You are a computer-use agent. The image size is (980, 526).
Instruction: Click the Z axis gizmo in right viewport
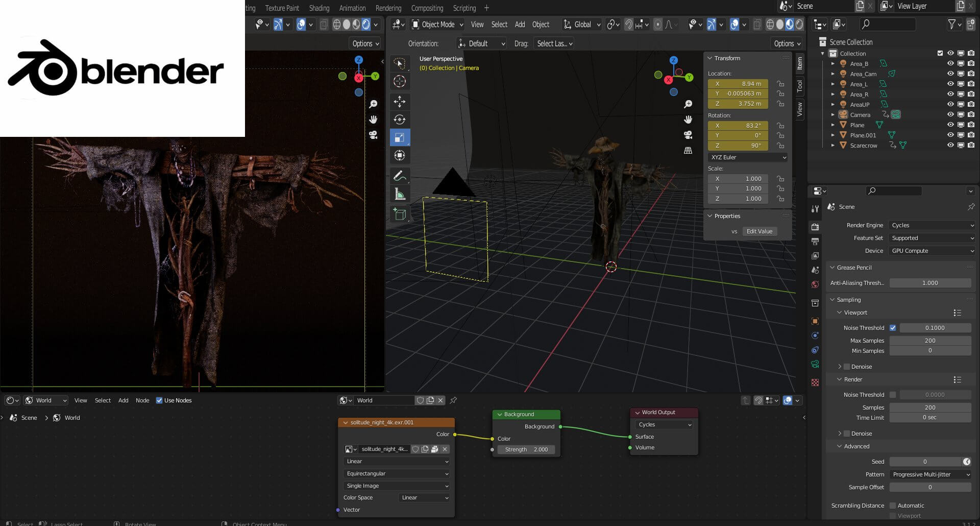pyautogui.click(x=673, y=60)
